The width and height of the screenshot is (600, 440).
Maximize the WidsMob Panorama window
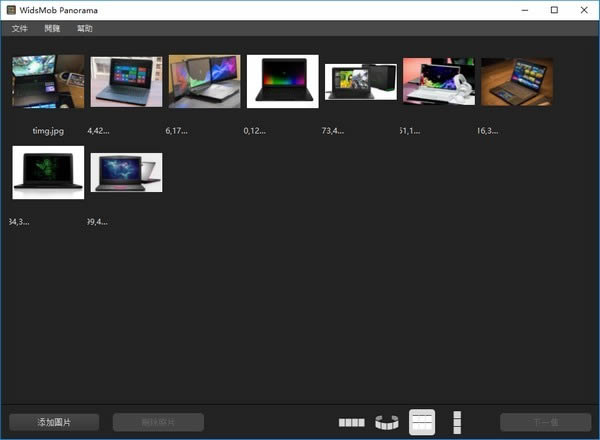click(x=554, y=10)
